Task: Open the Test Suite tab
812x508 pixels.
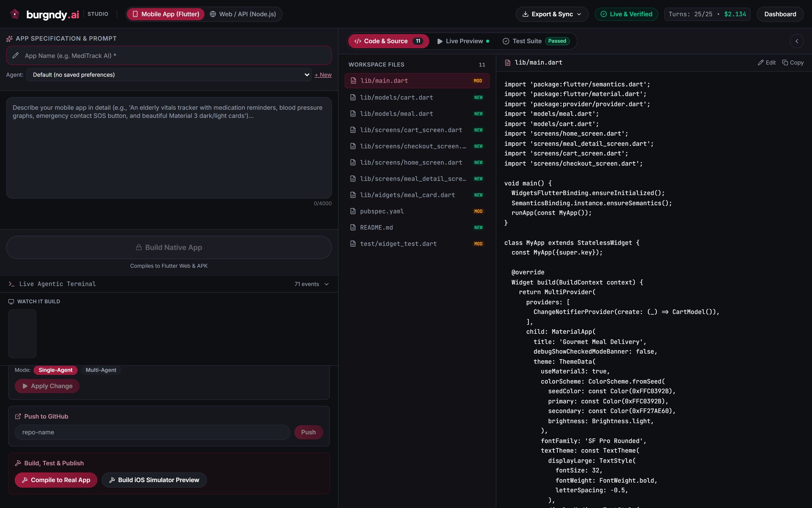Action: 536,41
